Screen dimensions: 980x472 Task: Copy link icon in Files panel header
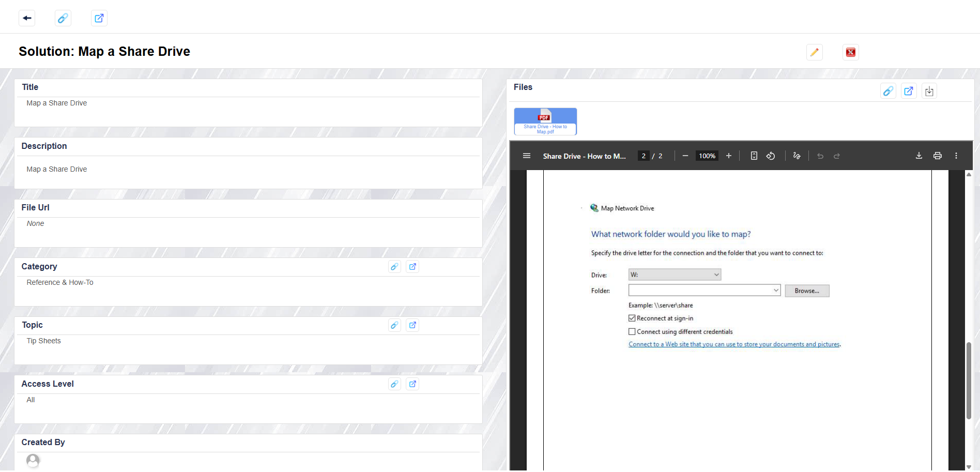pos(887,91)
